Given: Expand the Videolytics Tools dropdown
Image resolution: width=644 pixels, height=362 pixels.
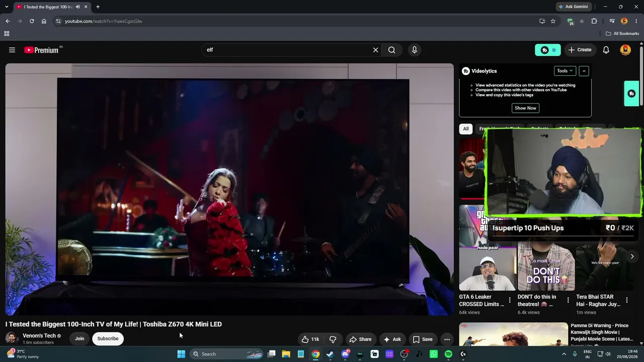Looking at the screenshot, I should point(565,71).
